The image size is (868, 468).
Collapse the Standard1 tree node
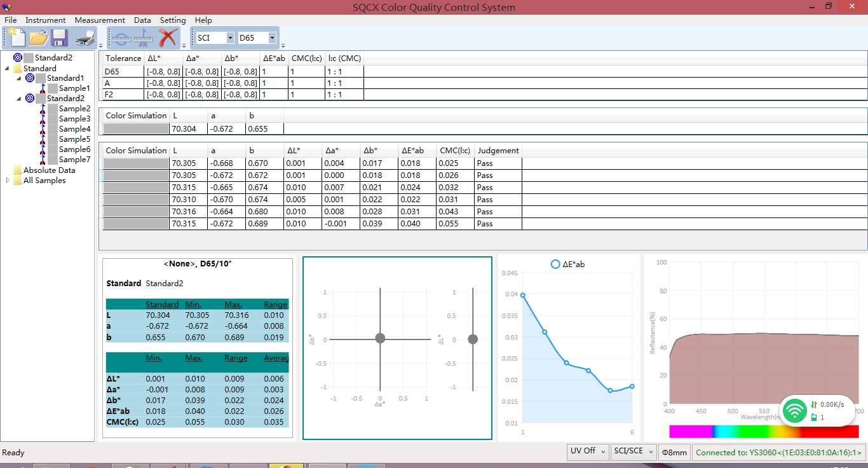(x=19, y=78)
